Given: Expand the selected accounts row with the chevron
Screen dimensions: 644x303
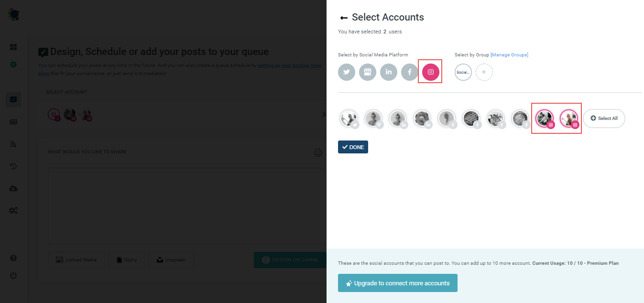Looking at the screenshot, I should (x=324, y=114).
